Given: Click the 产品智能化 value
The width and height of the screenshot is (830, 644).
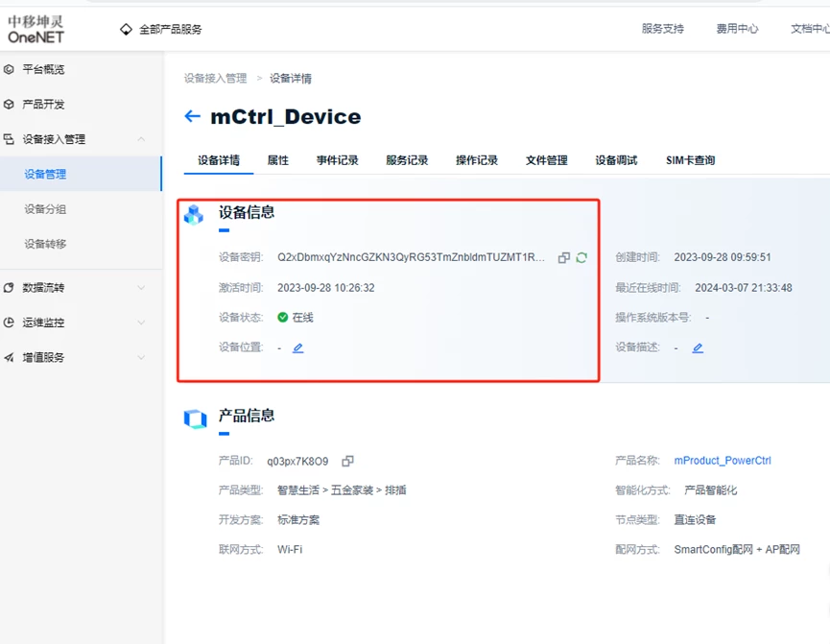Looking at the screenshot, I should [711, 490].
